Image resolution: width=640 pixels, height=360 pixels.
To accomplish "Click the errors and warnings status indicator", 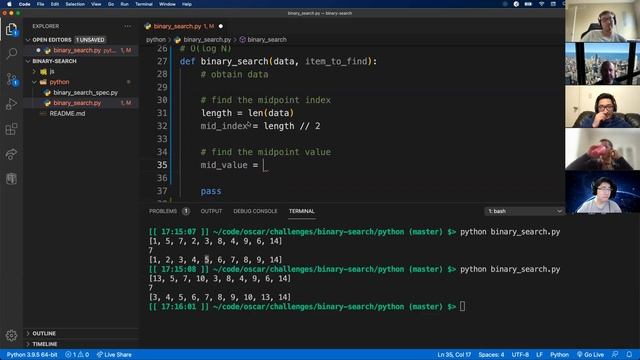I will [x=77, y=355].
